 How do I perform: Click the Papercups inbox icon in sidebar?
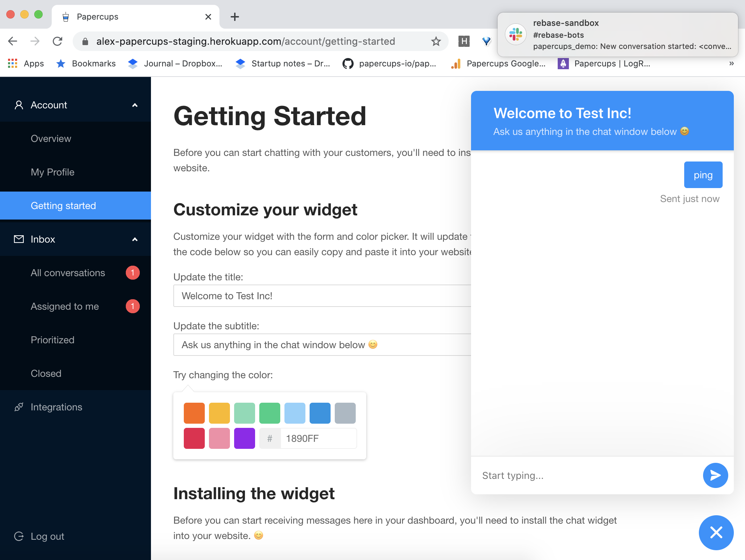19,239
